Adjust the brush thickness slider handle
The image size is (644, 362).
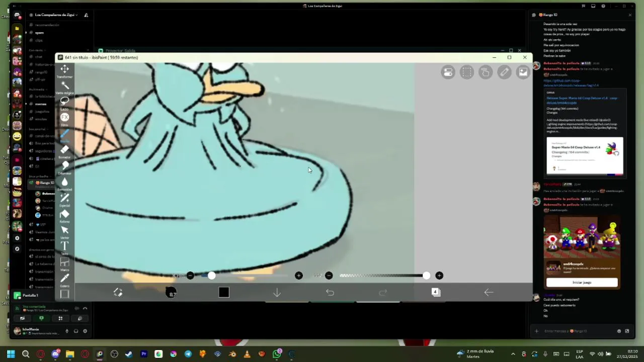211,276
